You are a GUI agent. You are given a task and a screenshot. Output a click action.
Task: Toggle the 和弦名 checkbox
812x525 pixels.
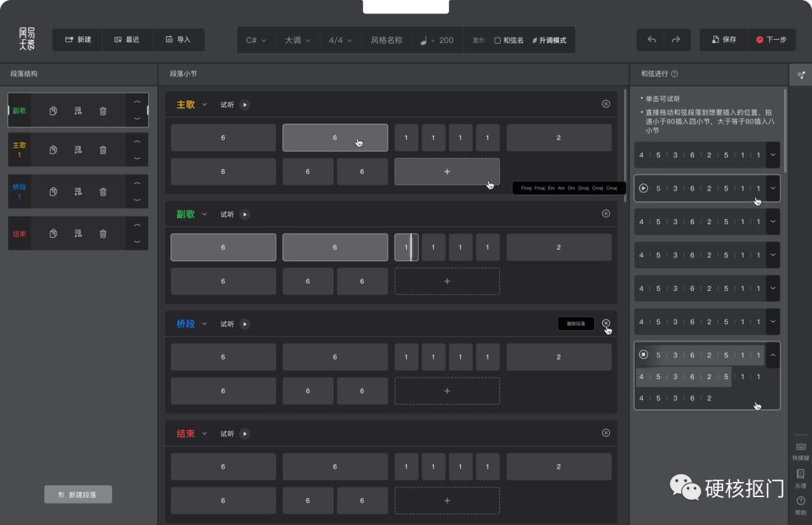pos(497,41)
